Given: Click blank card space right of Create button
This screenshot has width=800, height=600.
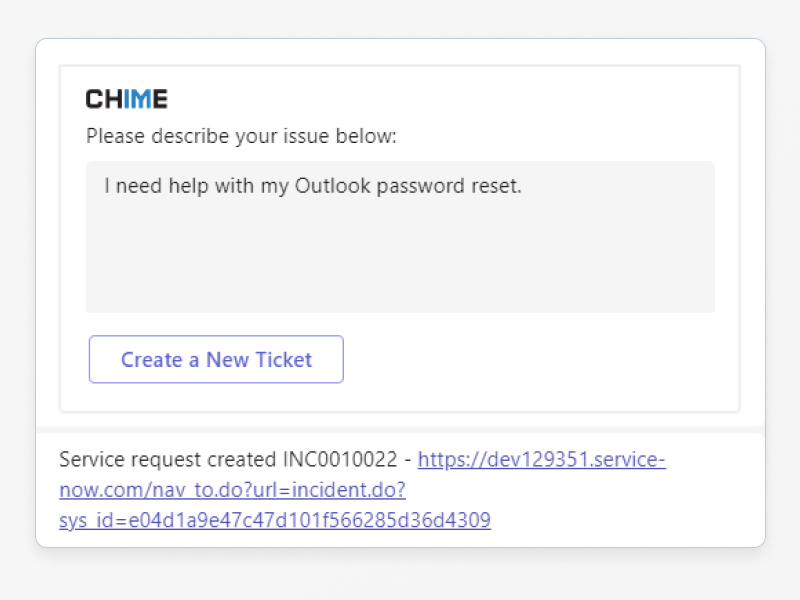Looking at the screenshot, I should tap(540, 360).
